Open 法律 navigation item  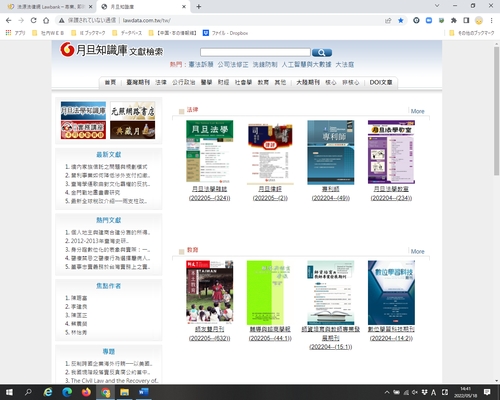click(x=161, y=82)
